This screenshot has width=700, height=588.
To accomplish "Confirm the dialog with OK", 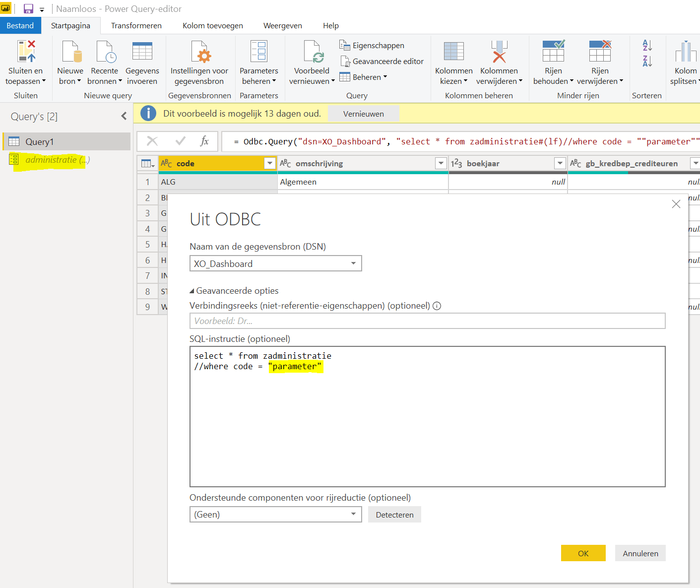I will [583, 553].
